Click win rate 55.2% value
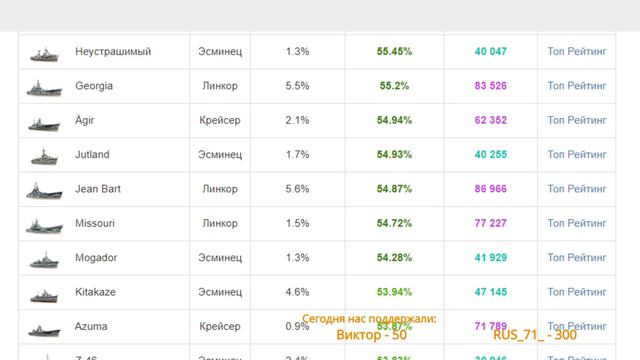 (x=394, y=86)
